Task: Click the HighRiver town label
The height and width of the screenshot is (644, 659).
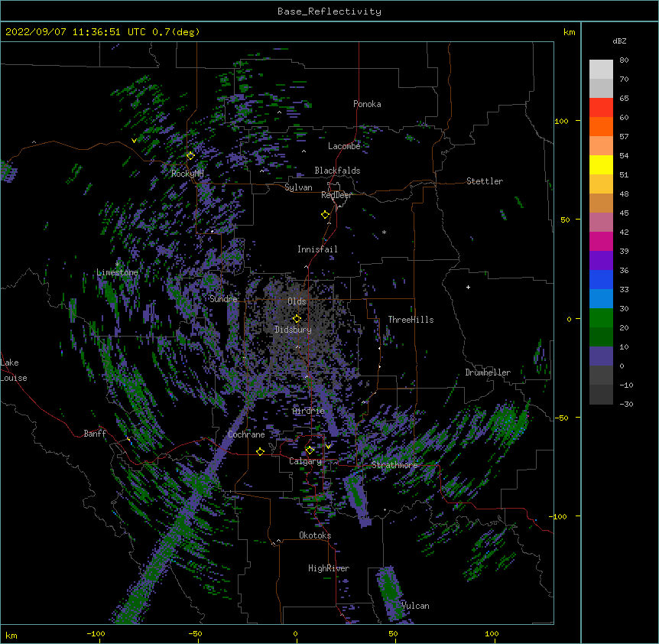Action: click(x=329, y=568)
